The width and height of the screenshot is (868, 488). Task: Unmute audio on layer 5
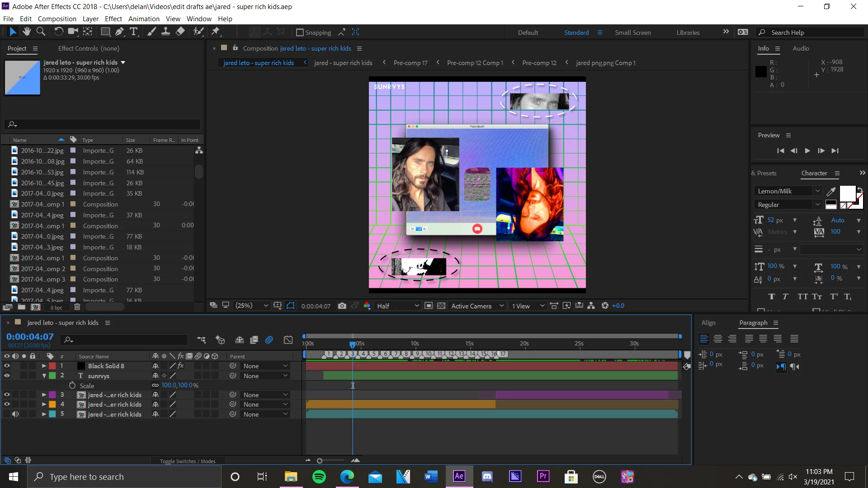(x=15, y=414)
